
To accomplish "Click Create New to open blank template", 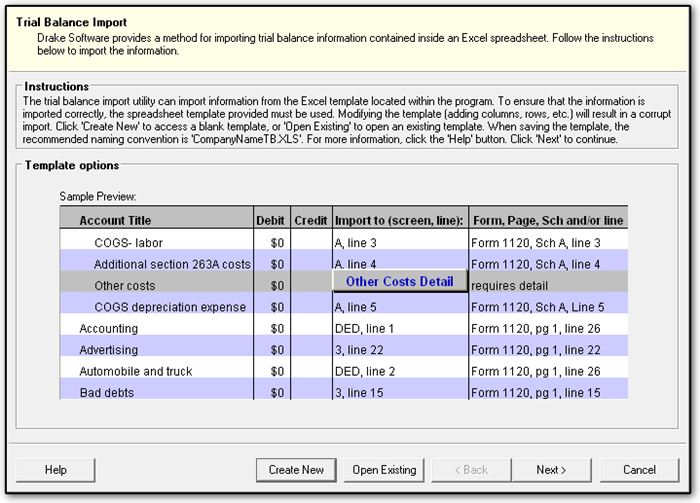I will (296, 470).
